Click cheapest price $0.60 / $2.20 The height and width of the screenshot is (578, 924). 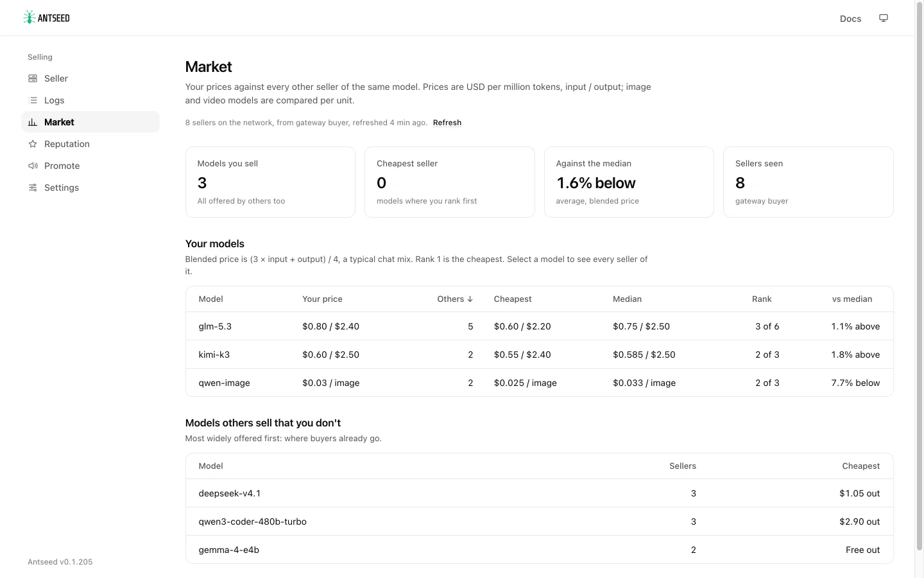tap(522, 326)
